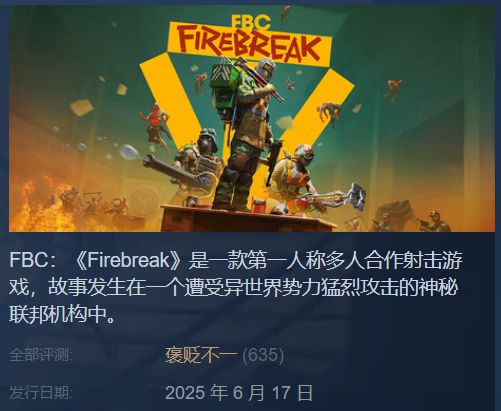Click the 发行日期 label

40,392
